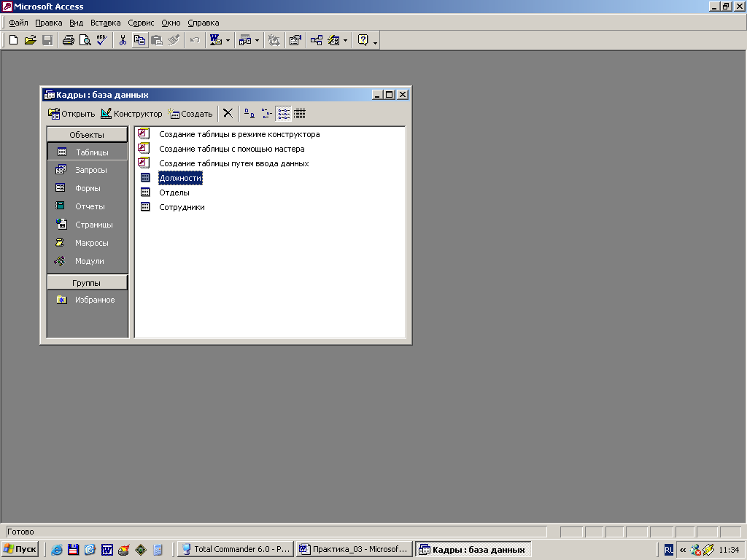Switch to Практика_03 Word taskbar button
Image resolution: width=747 pixels, height=560 pixels.
click(x=354, y=549)
